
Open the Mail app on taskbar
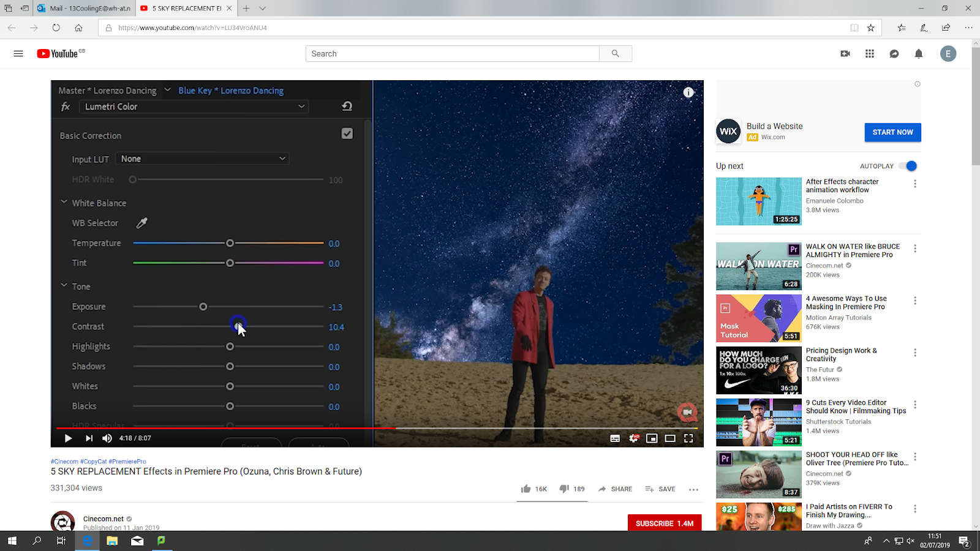click(x=137, y=541)
